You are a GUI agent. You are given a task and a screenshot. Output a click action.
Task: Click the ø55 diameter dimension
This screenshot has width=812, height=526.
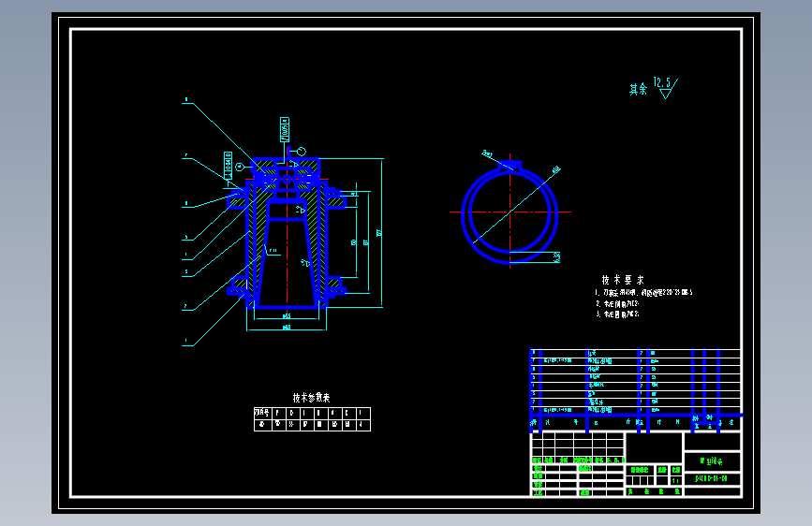pos(287,315)
